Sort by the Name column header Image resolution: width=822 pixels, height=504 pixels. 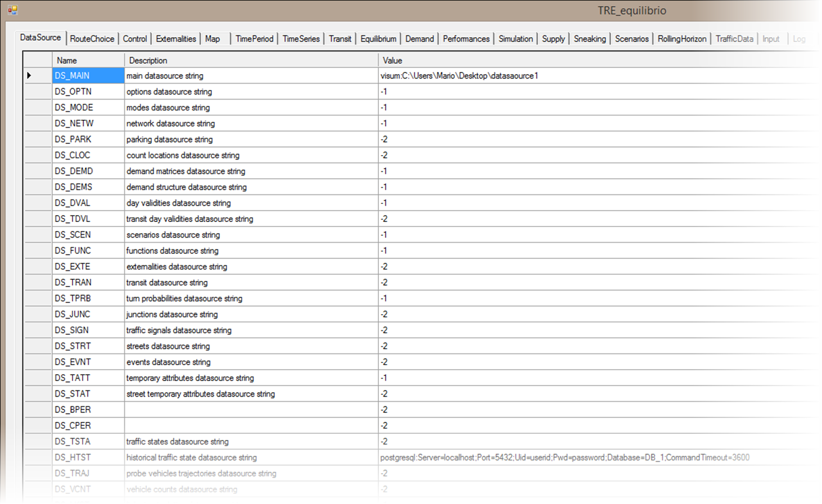[x=88, y=60]
